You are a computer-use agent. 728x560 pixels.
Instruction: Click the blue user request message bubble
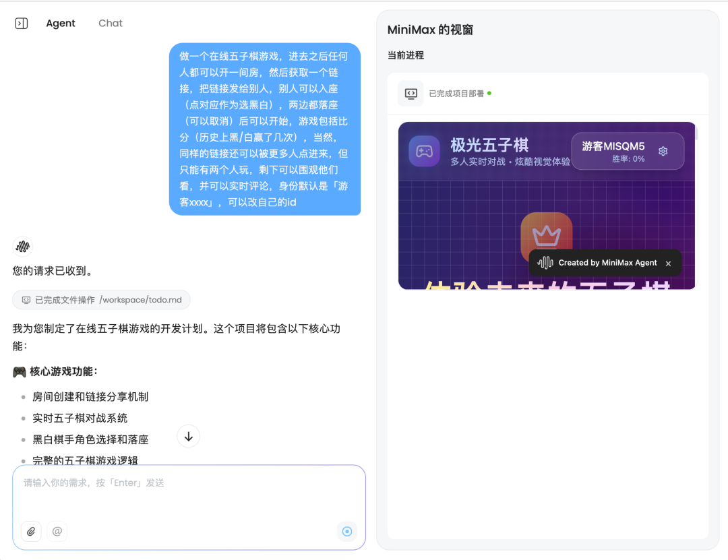(265, 129)
